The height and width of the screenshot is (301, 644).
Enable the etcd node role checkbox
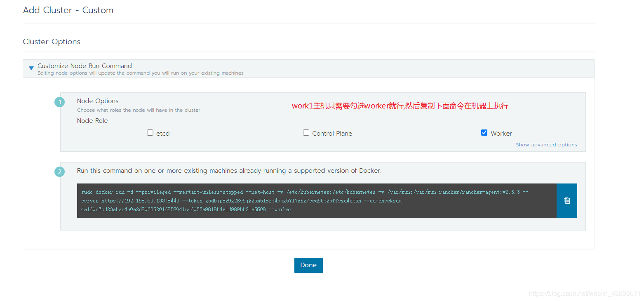coord(150,133)
